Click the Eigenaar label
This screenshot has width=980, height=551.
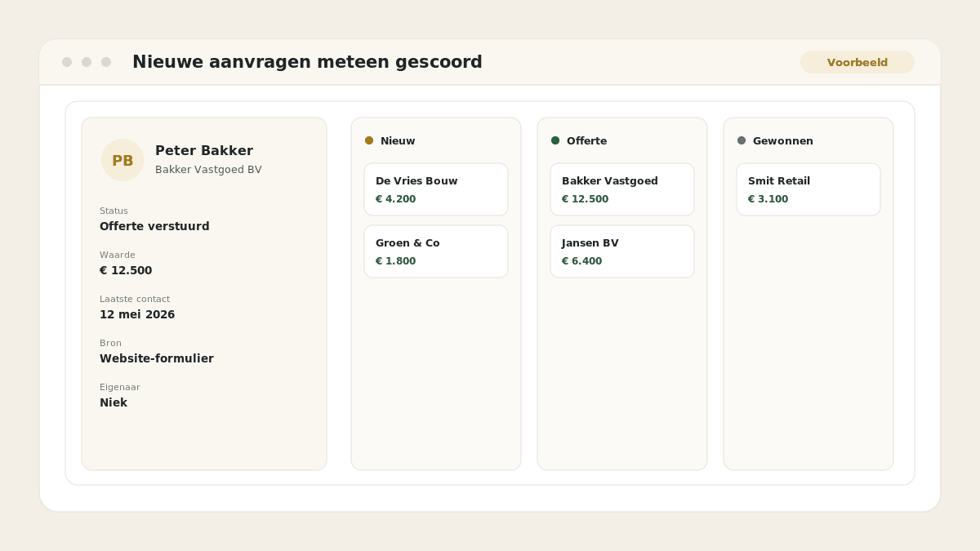tap(119, 387)
